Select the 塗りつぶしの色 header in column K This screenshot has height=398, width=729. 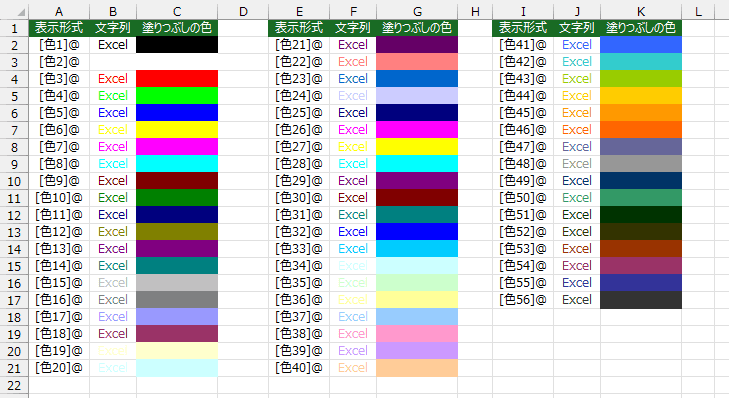click(x=641, y=28)
